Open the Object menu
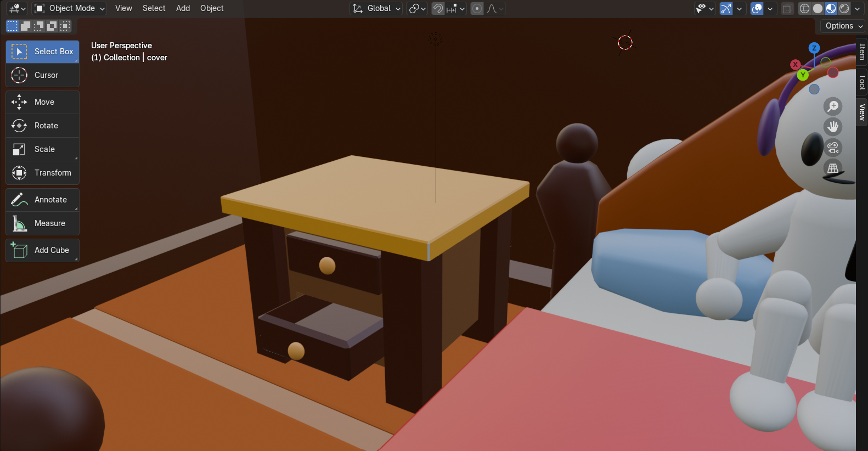868x451 pixels. (212, 8)
